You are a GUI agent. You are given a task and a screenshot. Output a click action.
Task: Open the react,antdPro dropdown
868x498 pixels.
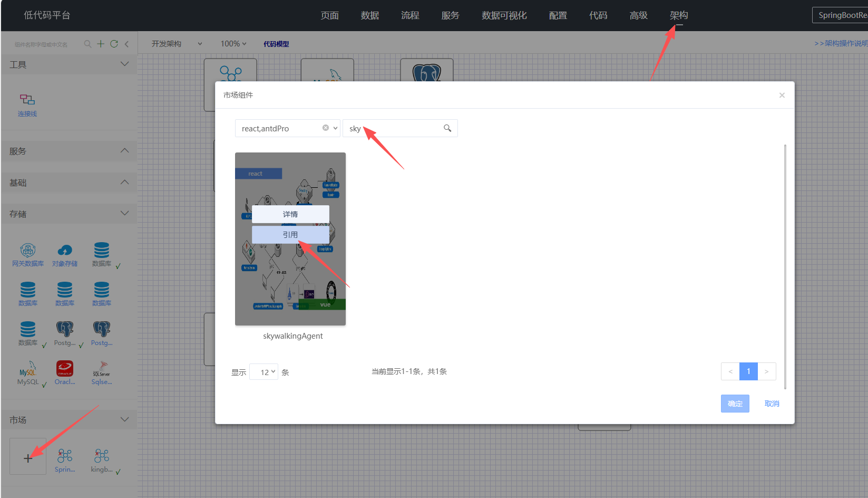pyautogui.click(x=335, y=128)
